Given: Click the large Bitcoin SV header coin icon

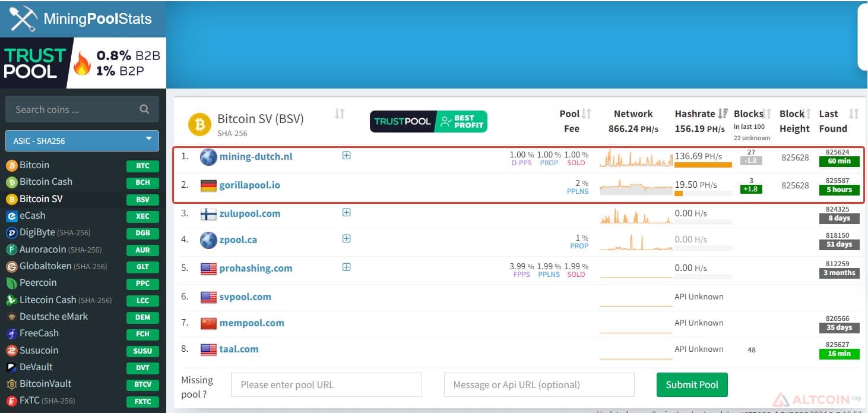Looking at the screenshot, I should [x=199, y=125].
